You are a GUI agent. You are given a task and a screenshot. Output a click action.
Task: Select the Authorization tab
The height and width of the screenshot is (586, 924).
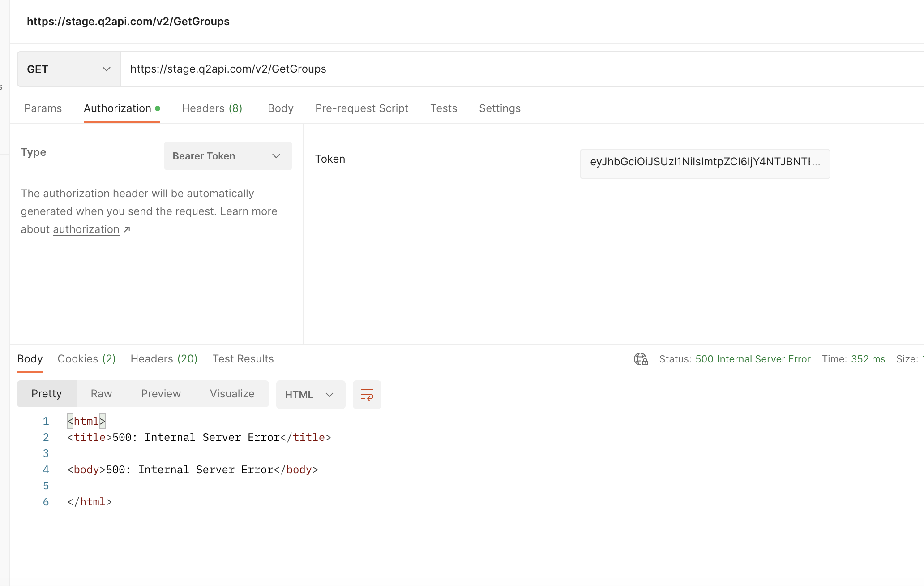[x=122, y=108]
